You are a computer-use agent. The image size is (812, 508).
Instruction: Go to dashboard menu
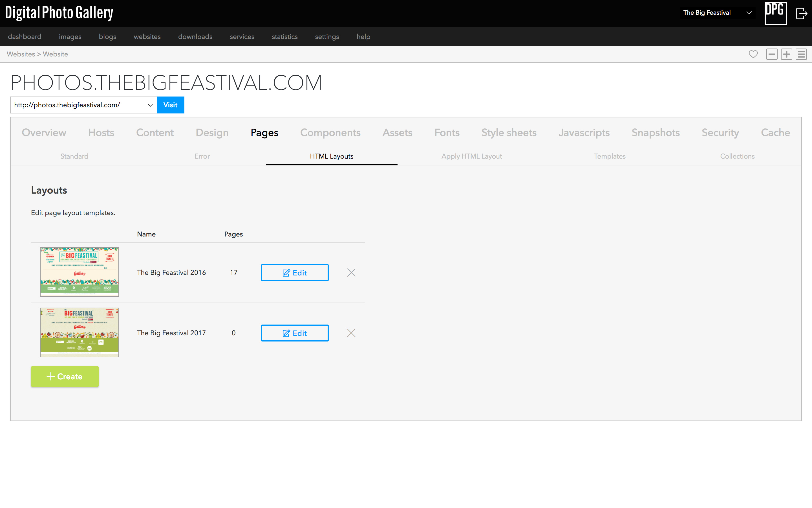point(25,37)
